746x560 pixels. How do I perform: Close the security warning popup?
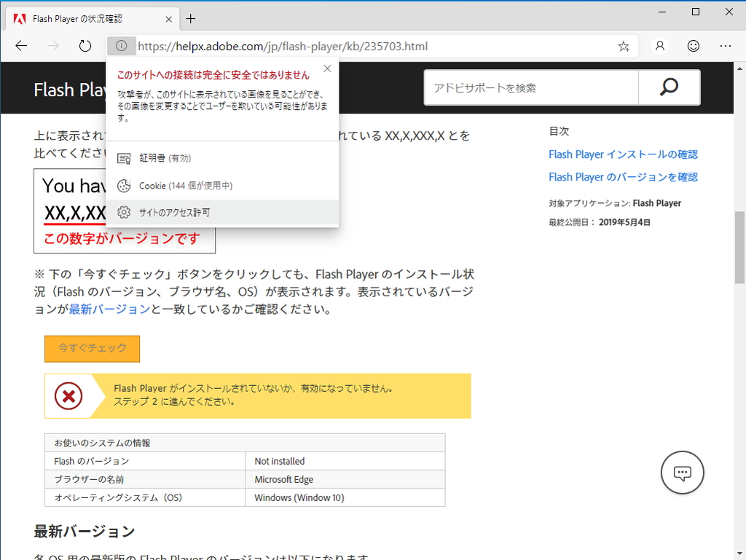[327, 68]
